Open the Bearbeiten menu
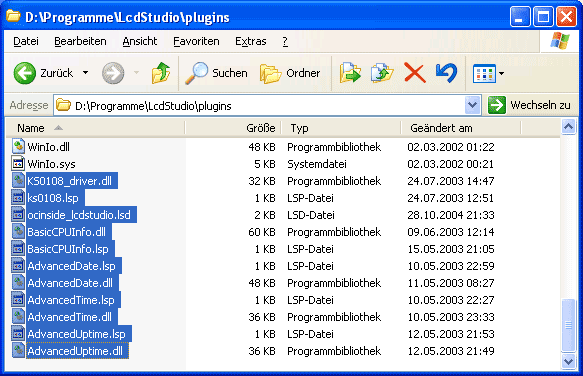This screenshot has width=583, height=376. [80, 41]
